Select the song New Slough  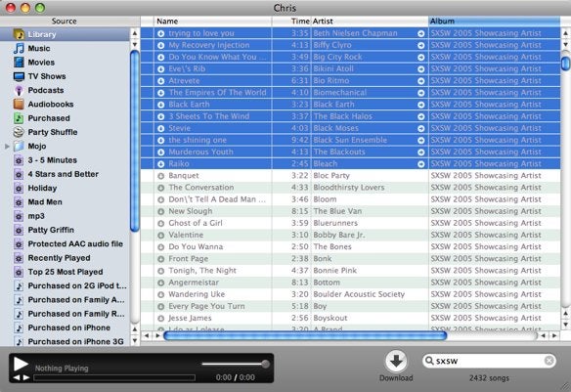pos(190,211)
